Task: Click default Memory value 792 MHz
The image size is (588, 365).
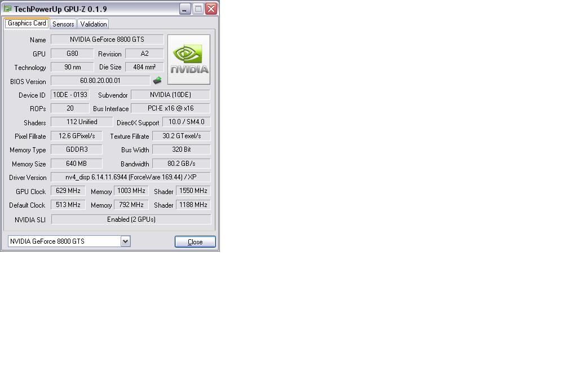Action: (131, 205)
